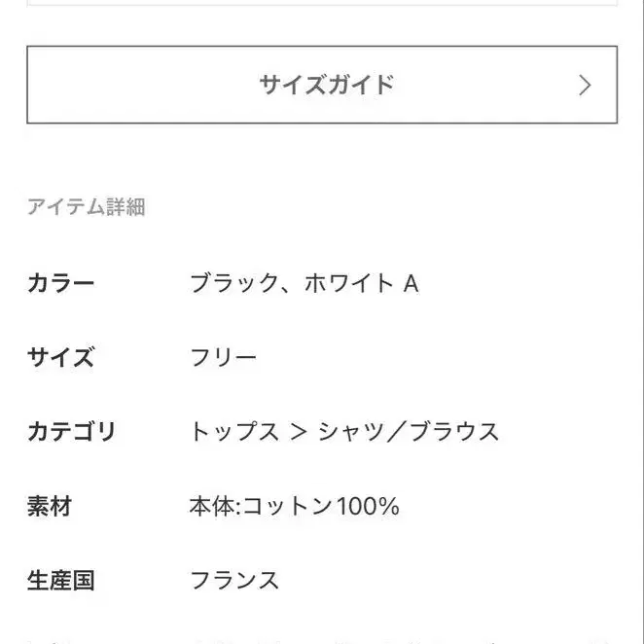Click the > separator after トップス
This screenshot has width=644, height=644.
[x=299, y=432]
